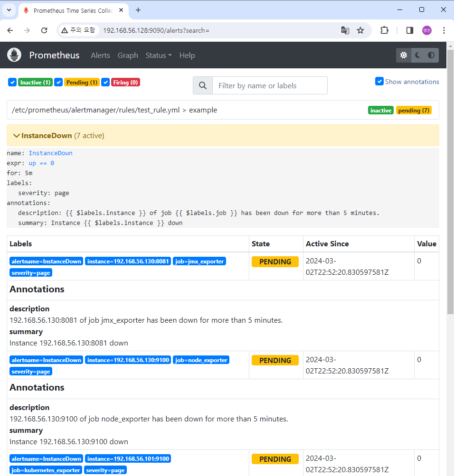This screenshot has width=454, height=476.
Task: Click the search magnifier icon
Action: coord(203,85)
